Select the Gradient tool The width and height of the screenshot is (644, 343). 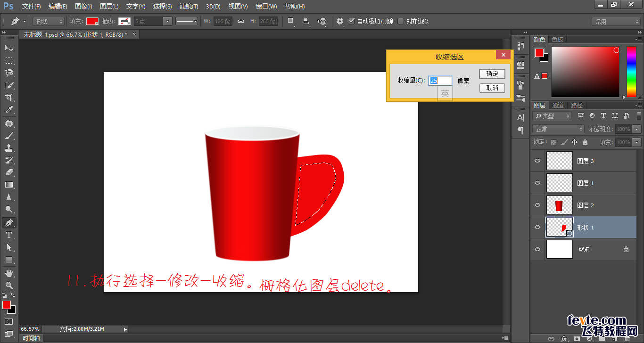tap(9, 185)
